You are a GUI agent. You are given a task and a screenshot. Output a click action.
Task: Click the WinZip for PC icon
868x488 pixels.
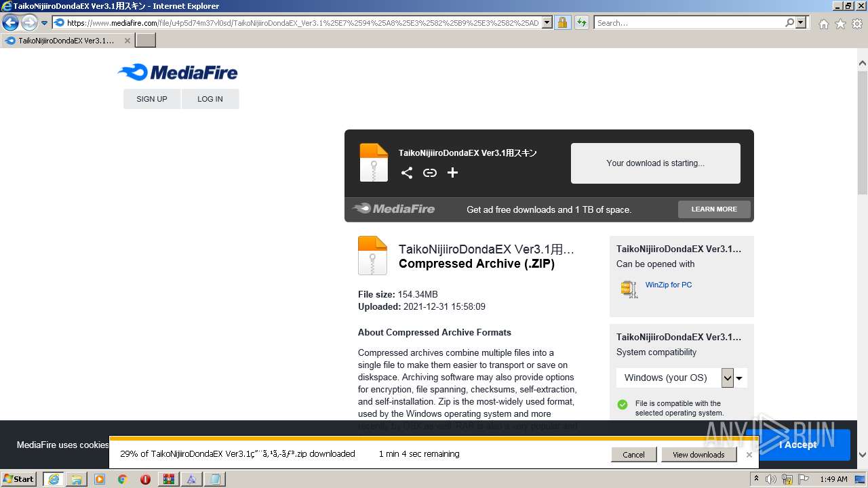pos(629,289)
